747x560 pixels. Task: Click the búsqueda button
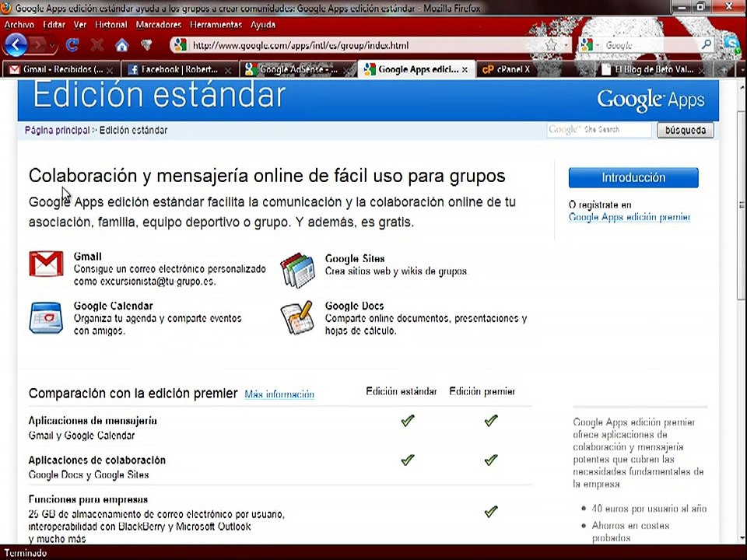click(685, 130)
